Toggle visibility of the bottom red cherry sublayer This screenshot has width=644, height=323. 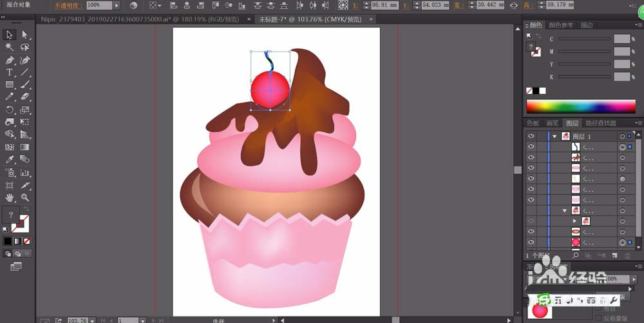click(x=531, y=242)
